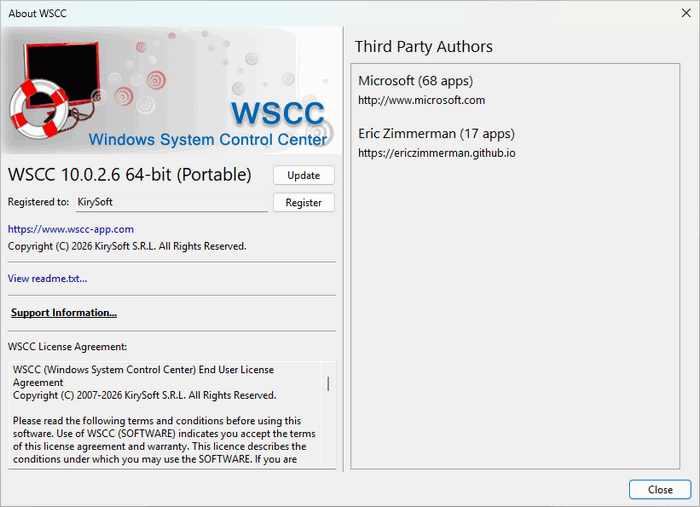
Task: Select the Registered to name field
Action: click(171, 202)
